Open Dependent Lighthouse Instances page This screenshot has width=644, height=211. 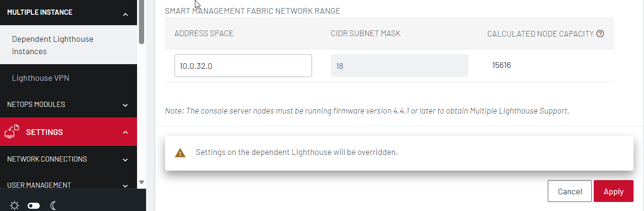point(68,45)
